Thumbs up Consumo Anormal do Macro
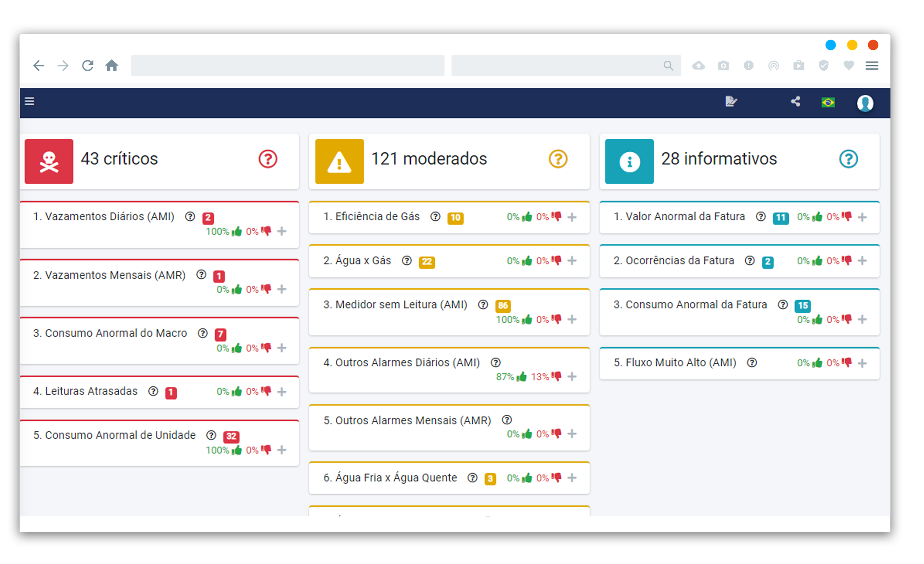This screenshot has width=924, height=564. [236, 348]
